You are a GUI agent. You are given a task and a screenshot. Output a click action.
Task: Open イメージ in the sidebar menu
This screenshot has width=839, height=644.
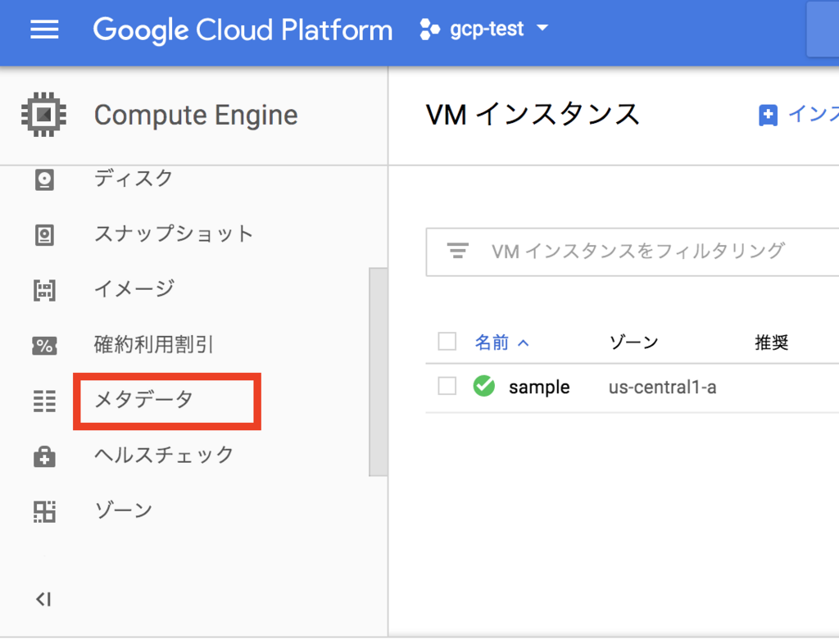[x=134, y=289]
